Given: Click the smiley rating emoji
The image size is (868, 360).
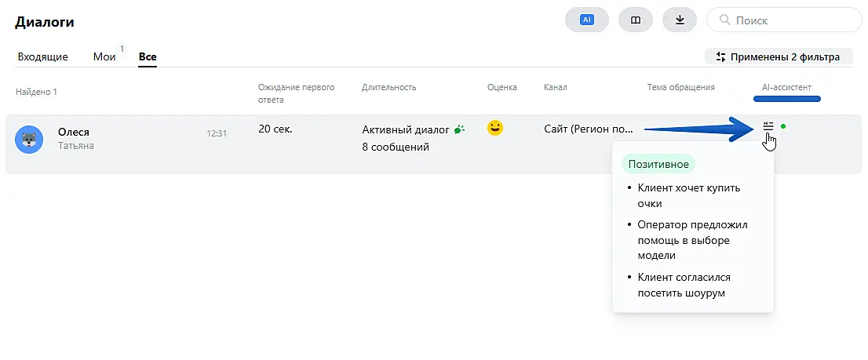Looking at the screenshot, I should point(494,128).
